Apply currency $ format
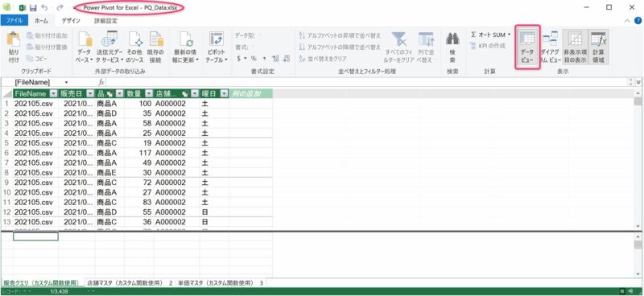The image size is (644, 296). tap(239, 59)
